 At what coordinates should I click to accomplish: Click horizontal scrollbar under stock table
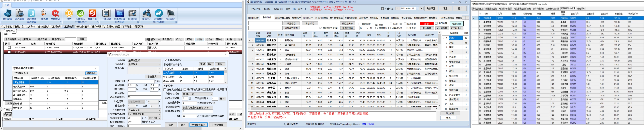pyautogui.click(x=342, y=108)
